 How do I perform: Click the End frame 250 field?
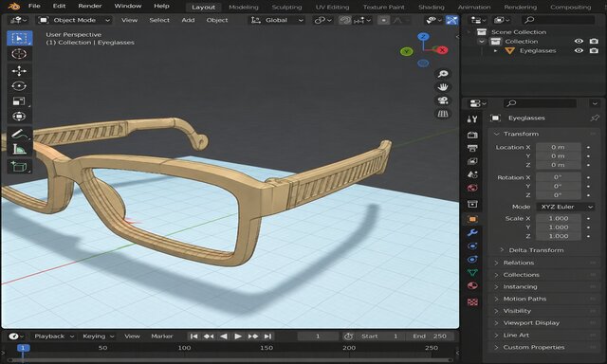pyautogui.click(x=430, y=337)
